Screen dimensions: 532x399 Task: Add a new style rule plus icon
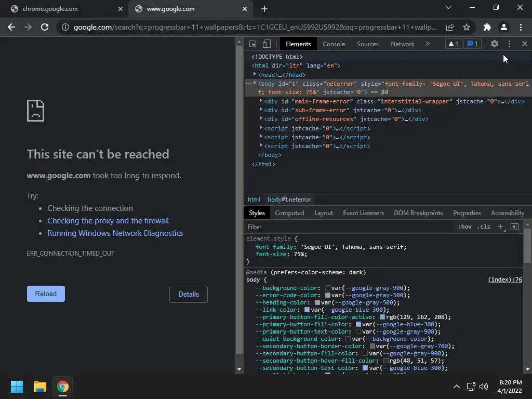click(x=500, y=227)
